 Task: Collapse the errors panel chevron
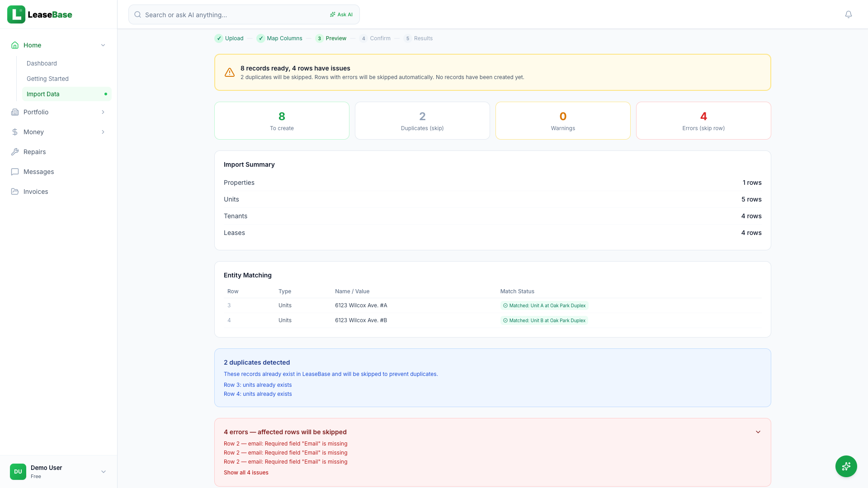pyautogui.click(x=758, y=432)
